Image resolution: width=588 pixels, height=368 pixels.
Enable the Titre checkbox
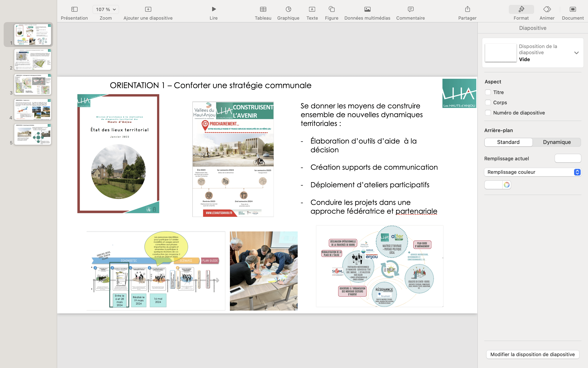[x=488, y=92]
